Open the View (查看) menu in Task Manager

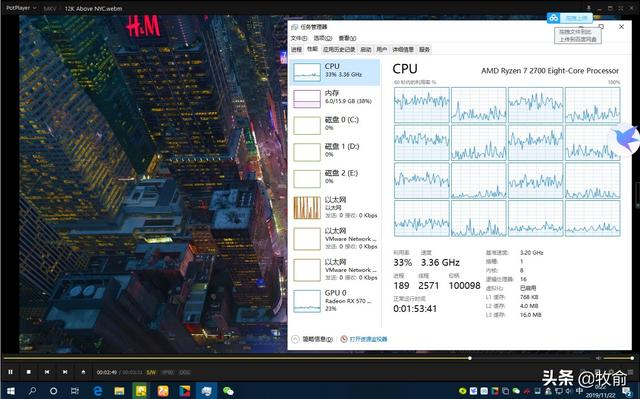click(347, 38)
